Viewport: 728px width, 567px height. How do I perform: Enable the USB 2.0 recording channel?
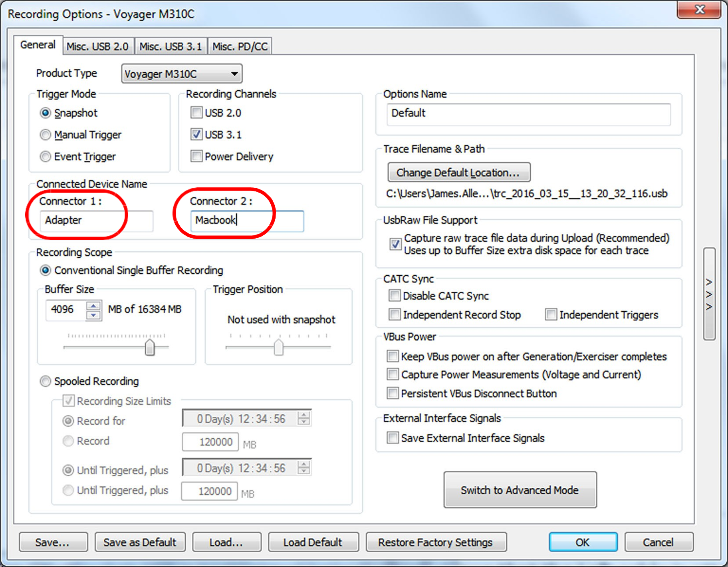[196, 113]
